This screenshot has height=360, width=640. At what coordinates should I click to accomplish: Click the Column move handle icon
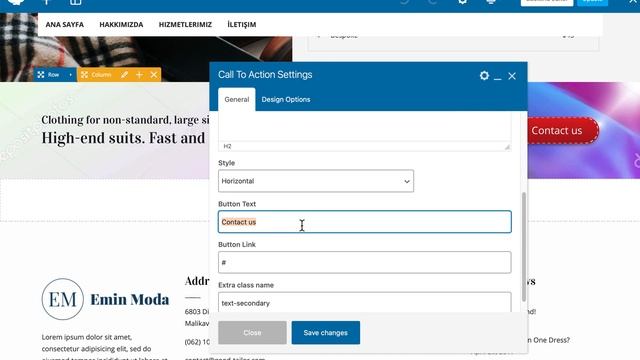pyautogui.click(x=84, y=75)
